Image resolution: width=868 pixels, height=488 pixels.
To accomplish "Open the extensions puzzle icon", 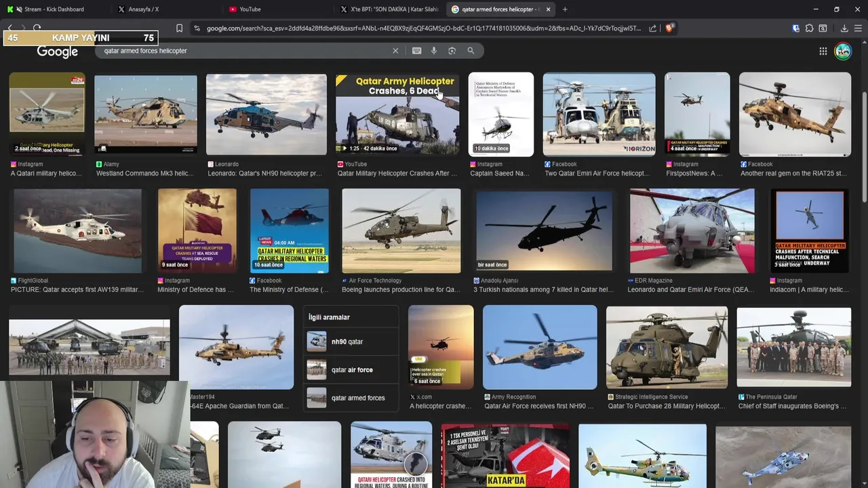I will pos(809,28).
